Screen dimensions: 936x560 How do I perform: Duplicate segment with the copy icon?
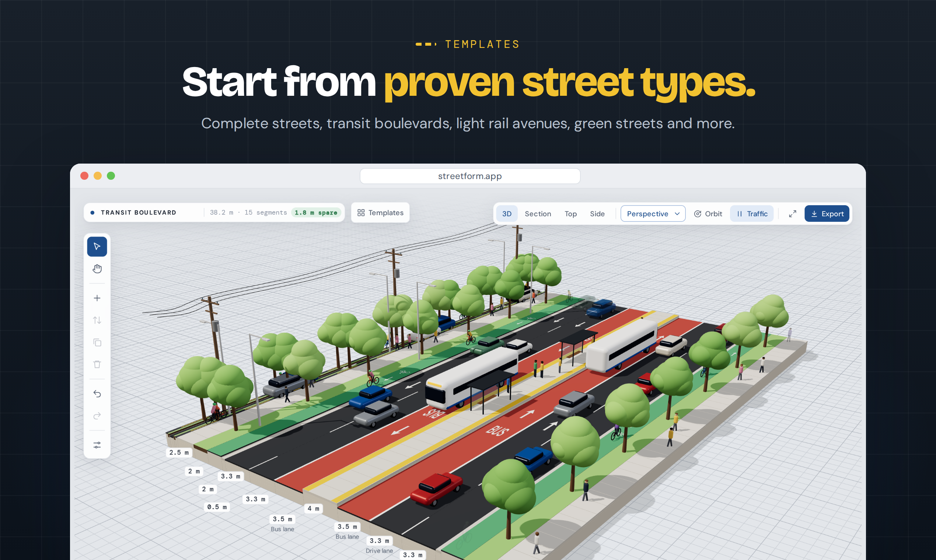[x=97, y=342]
